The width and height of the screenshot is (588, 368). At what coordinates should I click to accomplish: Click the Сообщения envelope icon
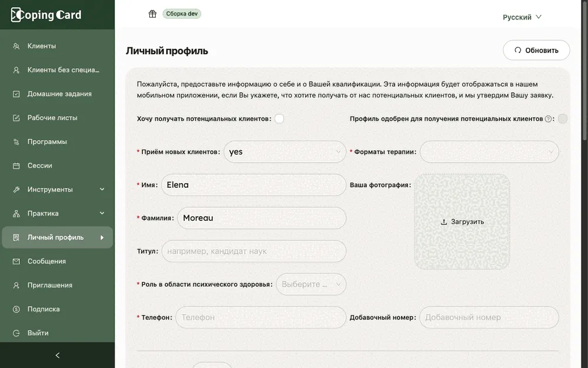[x=16, y=261]
